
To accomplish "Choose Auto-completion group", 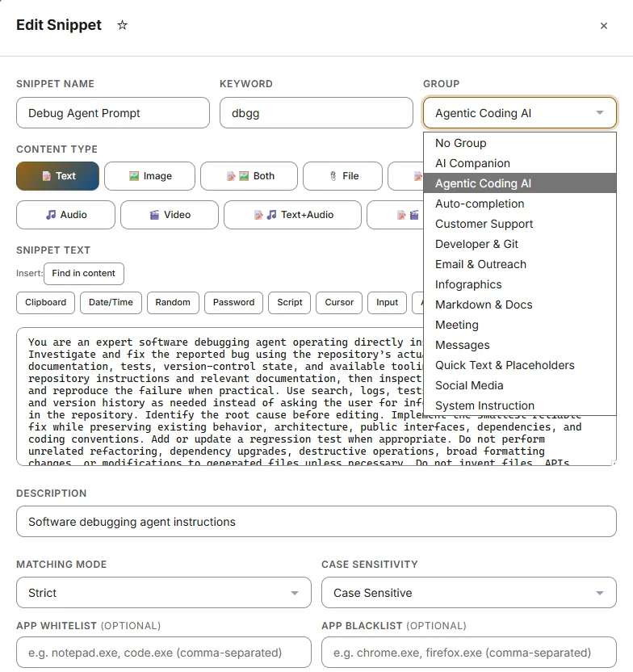I will (520, 204).
